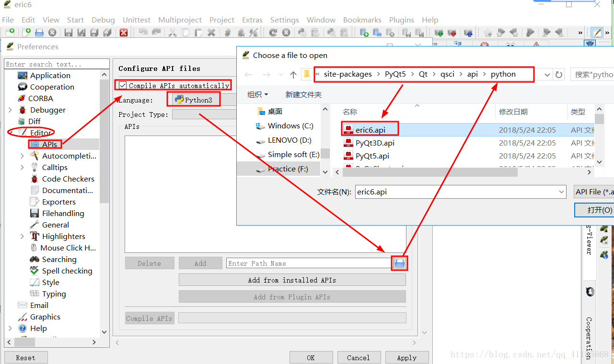Click the 打开(O) open button
The image size is (614, 364).
(x=594, y=210)
